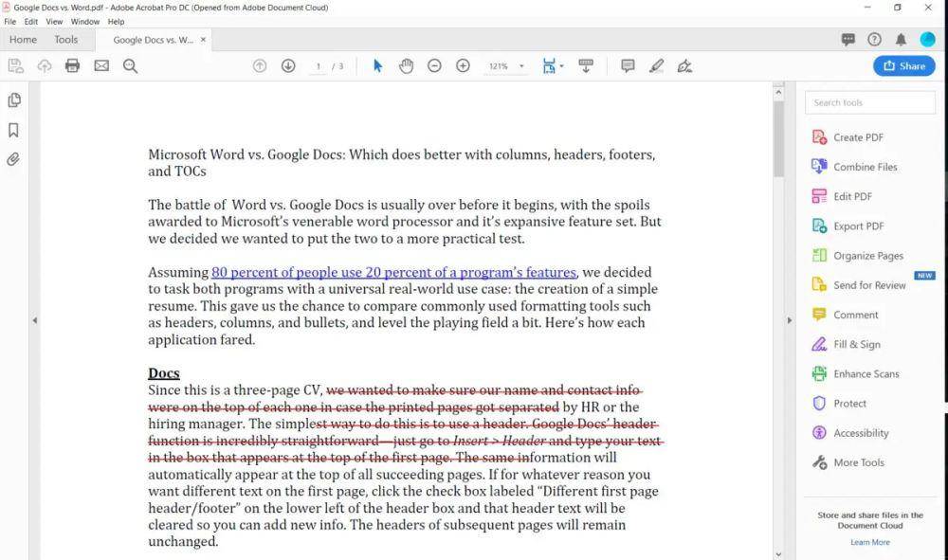The width and height of the screenshot is (948, 560).
Task: Open the Window menu
Action: coord(85,21)
